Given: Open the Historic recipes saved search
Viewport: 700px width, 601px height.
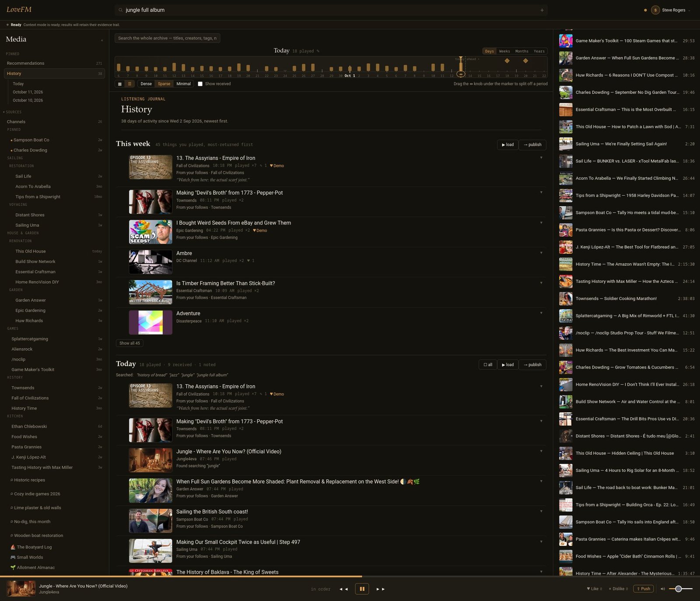Looking at the screenshot, I should click(x=29, y=480).
